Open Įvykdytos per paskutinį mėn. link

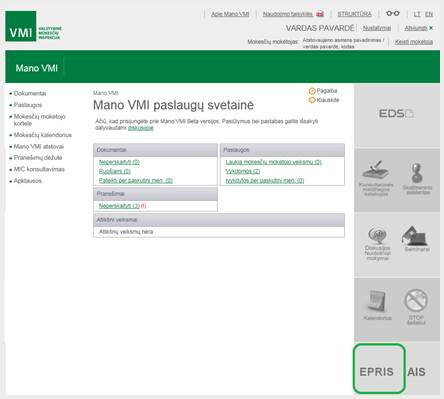coord(265,181)
